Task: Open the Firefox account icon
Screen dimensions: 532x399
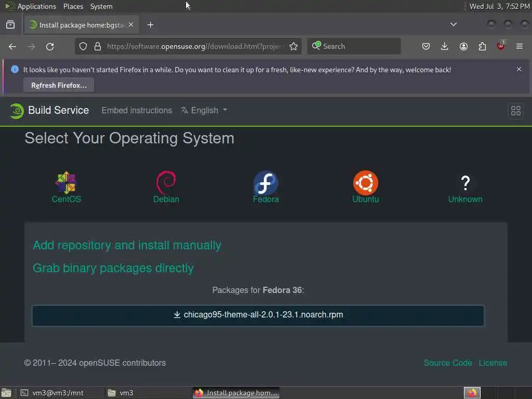Action: [463, 46]
